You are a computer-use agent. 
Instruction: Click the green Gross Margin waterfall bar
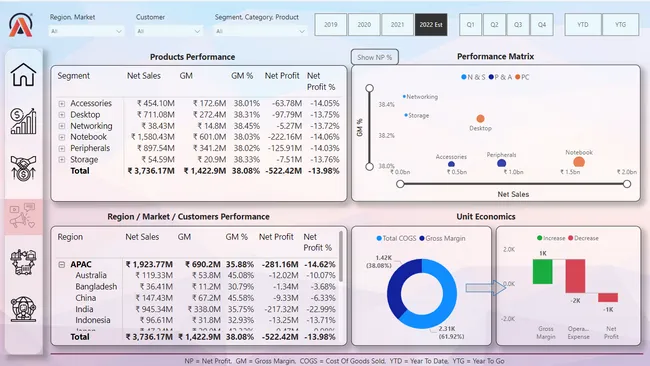point(542,271)
